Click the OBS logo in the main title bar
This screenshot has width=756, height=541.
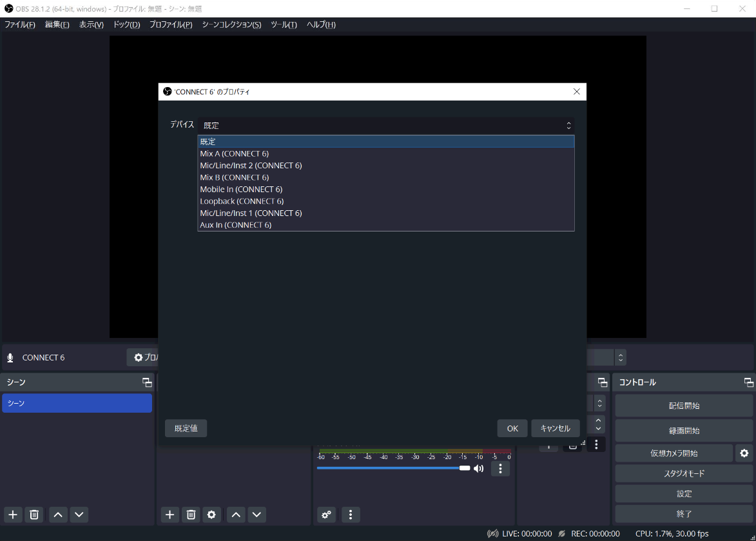click(x=8, y=8)
